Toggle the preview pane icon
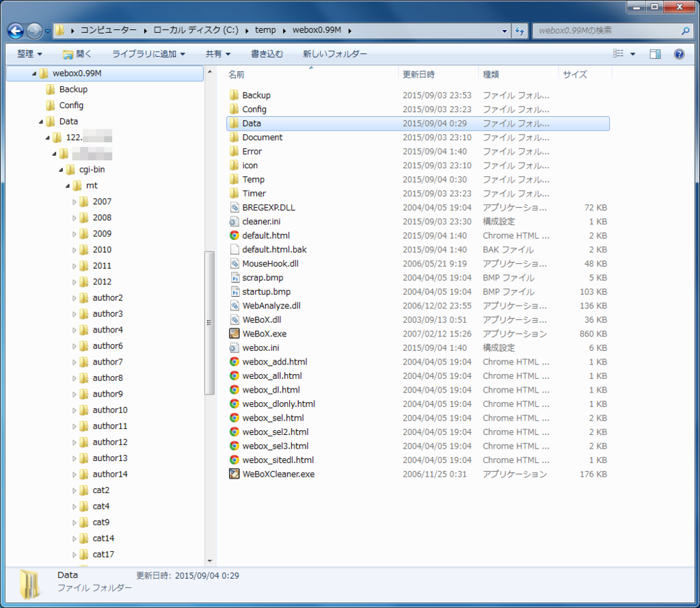The width and height of the screenshot is (700, 608). coord(655,54)
